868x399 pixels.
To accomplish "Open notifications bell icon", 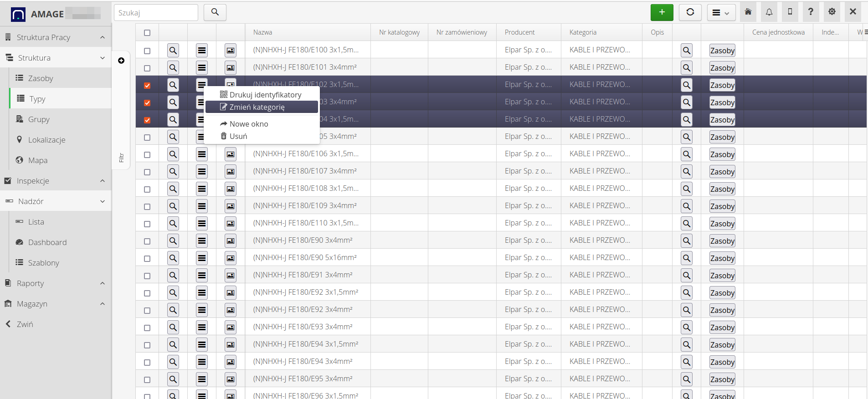I will (x=769, y=12).
